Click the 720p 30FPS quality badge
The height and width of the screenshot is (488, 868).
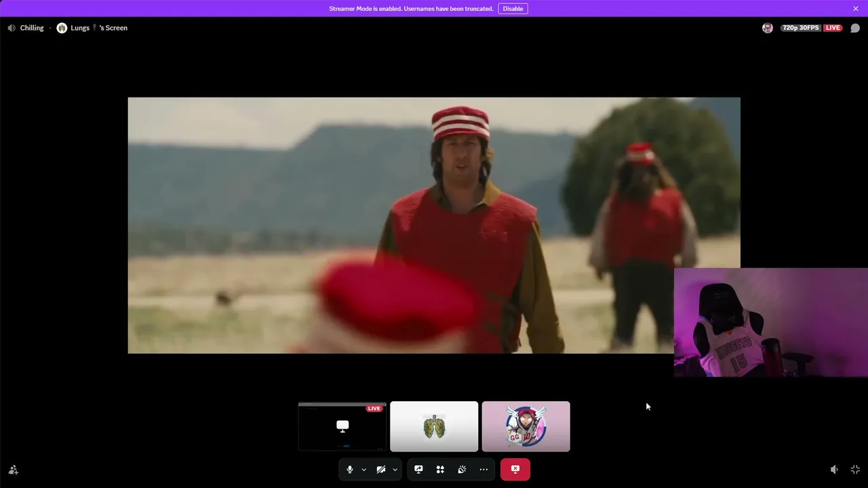point(801,28)
